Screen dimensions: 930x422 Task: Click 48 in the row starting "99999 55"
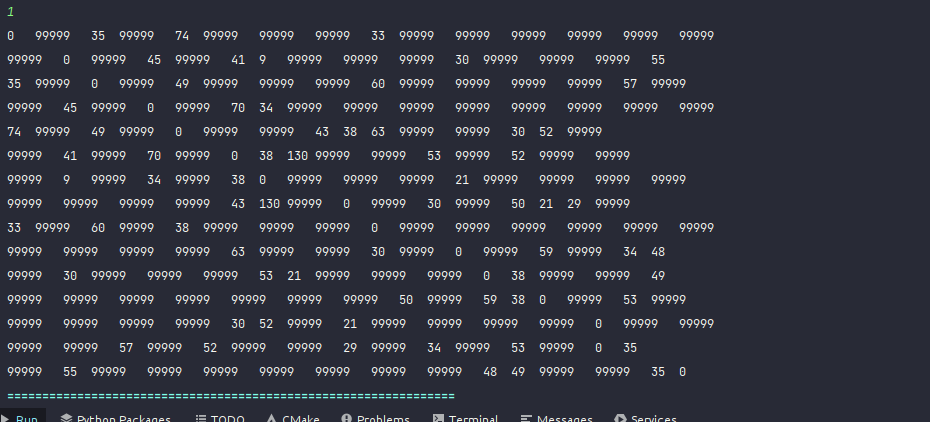(490, 372)
